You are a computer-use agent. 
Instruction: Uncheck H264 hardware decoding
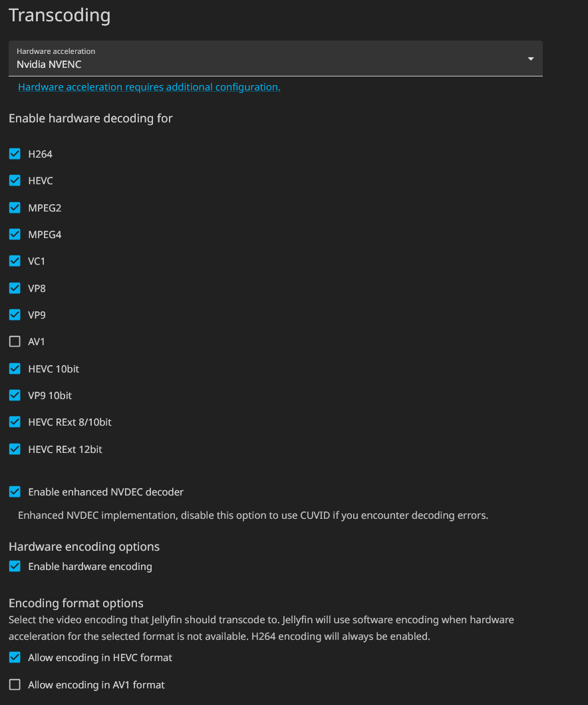pyautogui.click(x=15, y=154)
